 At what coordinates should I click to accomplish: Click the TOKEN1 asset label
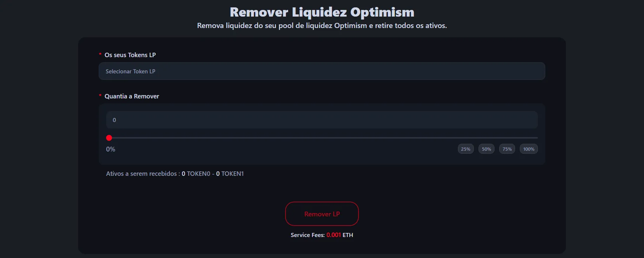(x=232, y=174)
